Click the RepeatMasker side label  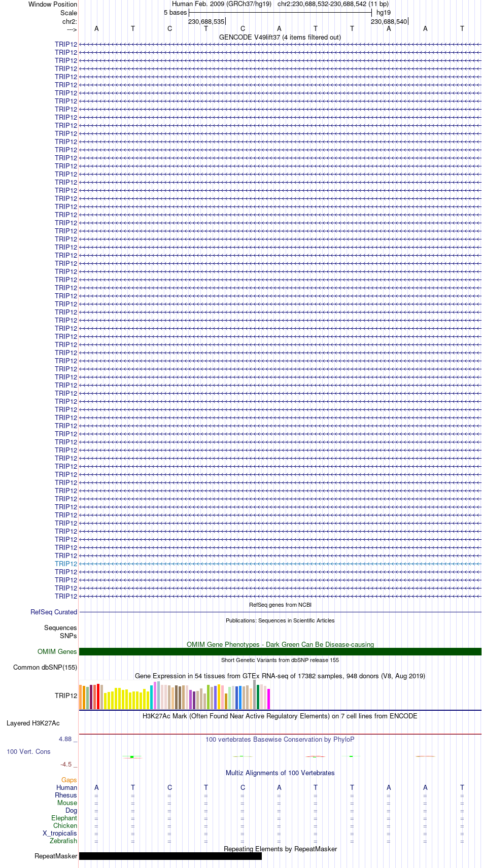56,856
